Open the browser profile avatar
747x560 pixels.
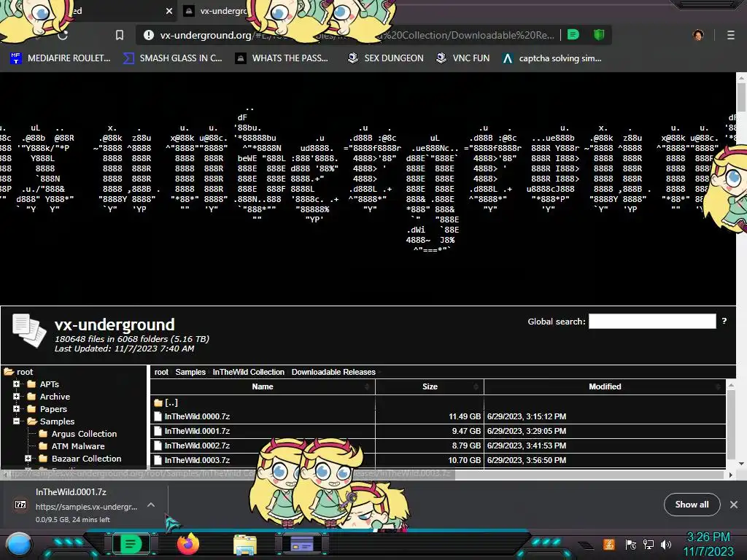(698, 35)
